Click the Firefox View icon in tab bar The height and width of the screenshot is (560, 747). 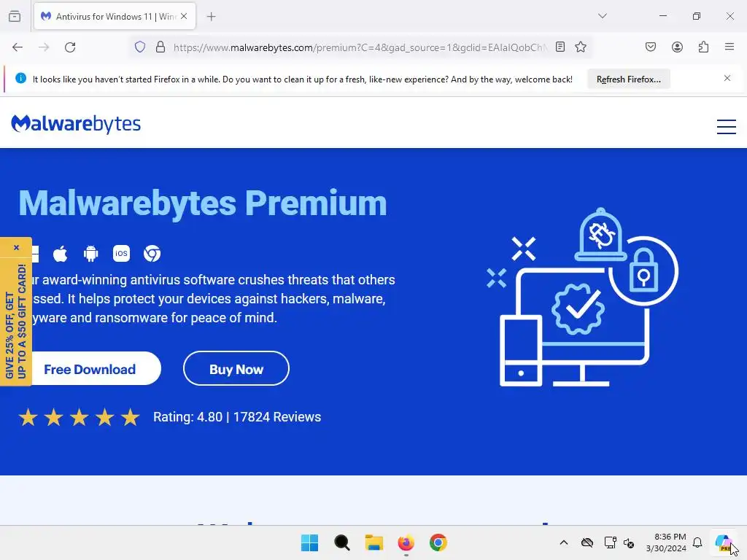[x=15, y=16]
